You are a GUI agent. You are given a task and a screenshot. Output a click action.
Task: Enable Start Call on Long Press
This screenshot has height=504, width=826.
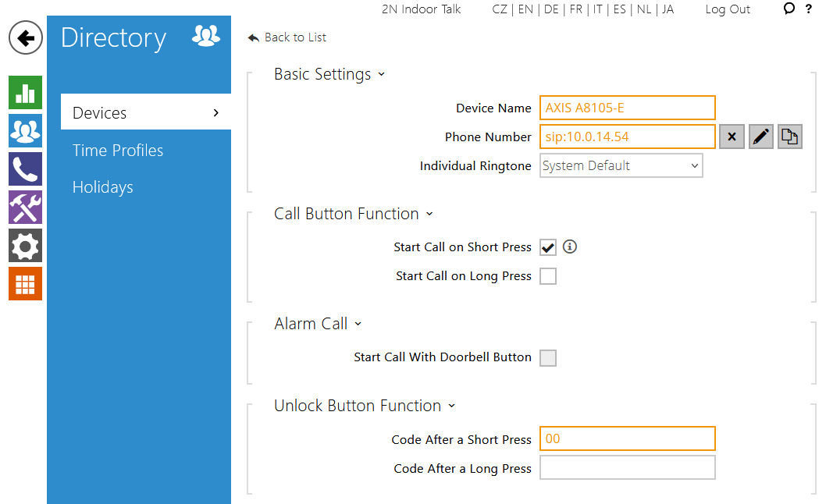coord(548,276)
